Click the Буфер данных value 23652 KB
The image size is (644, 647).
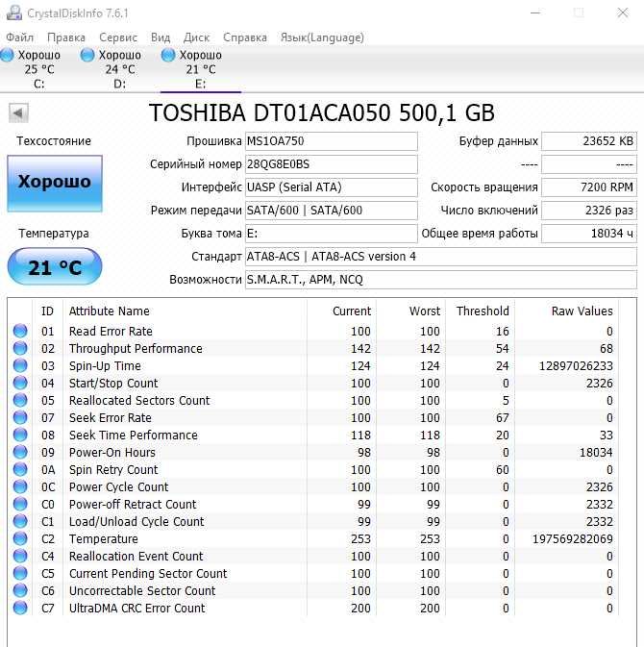(589, 141)
